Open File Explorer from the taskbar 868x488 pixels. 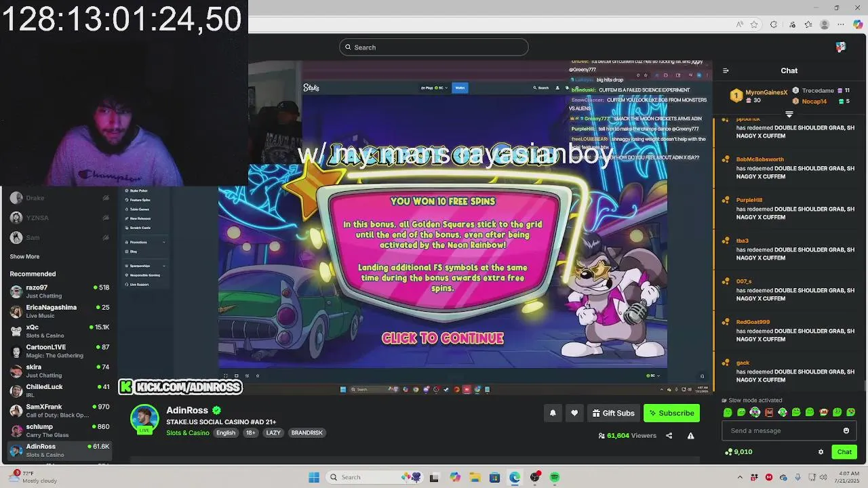(475, 477)
